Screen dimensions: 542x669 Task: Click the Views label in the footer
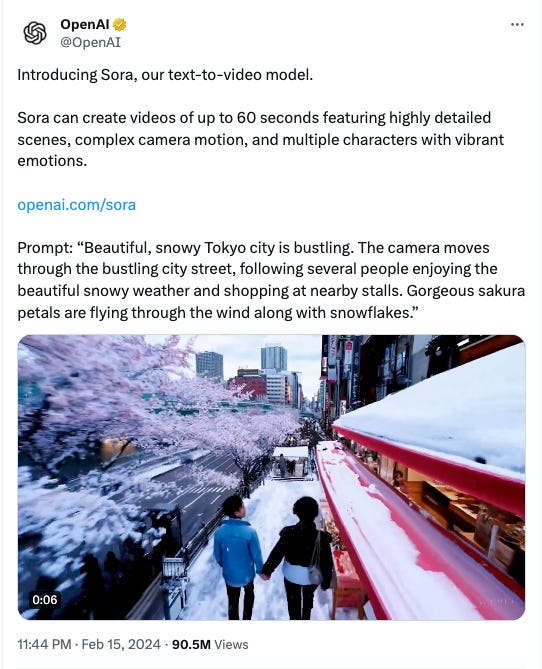(231, 644)
